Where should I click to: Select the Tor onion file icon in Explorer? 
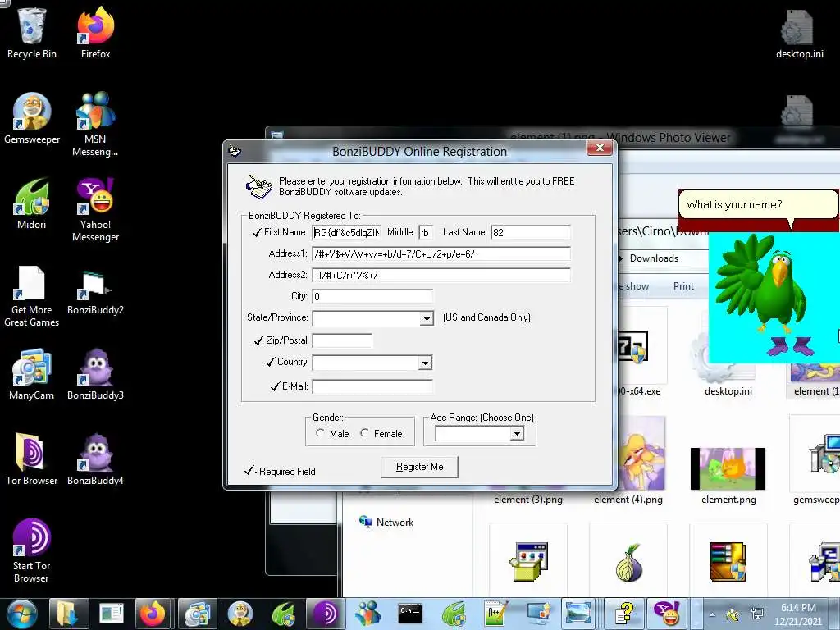click(629, 563)
